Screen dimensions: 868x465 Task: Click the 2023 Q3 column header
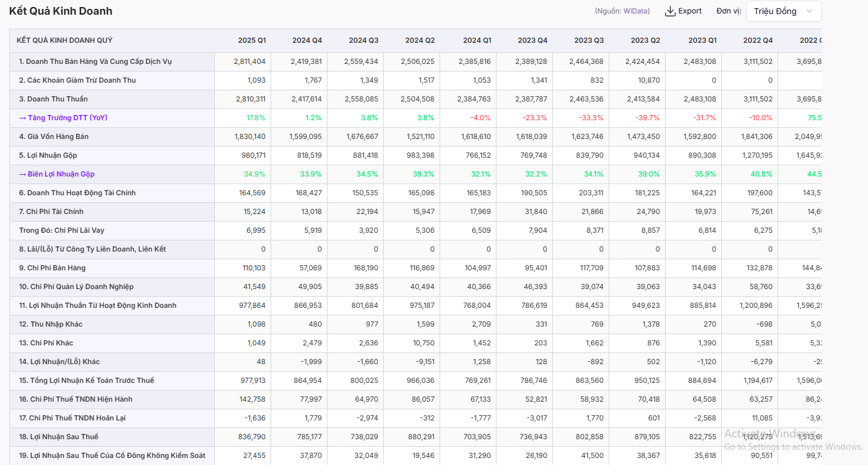point(589,40)
